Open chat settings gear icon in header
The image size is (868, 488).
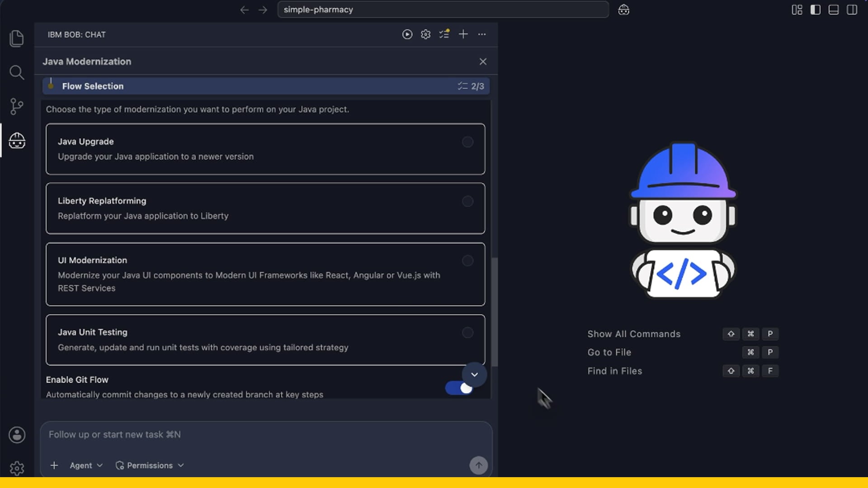tap(426, 34)
